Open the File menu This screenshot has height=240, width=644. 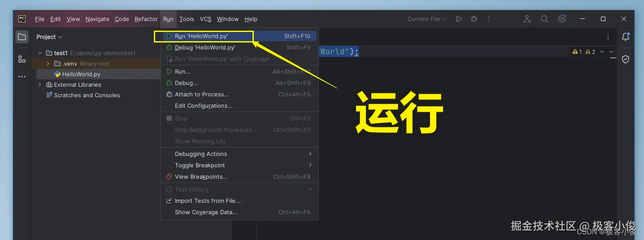[40, 19]
